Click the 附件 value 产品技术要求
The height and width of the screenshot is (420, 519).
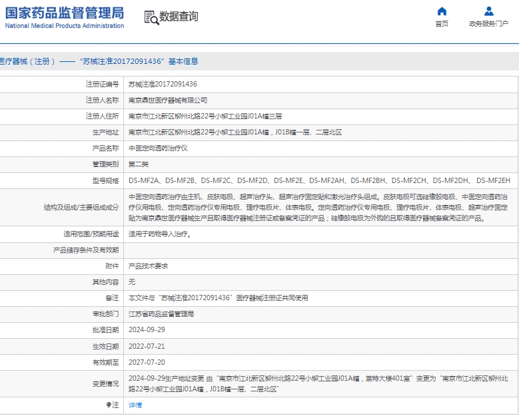(x=149, y=266)
